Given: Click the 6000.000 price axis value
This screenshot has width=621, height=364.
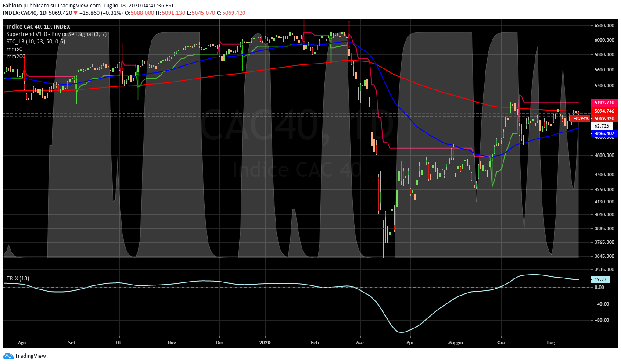Looking at the screenshot, I should click(604, 40).
